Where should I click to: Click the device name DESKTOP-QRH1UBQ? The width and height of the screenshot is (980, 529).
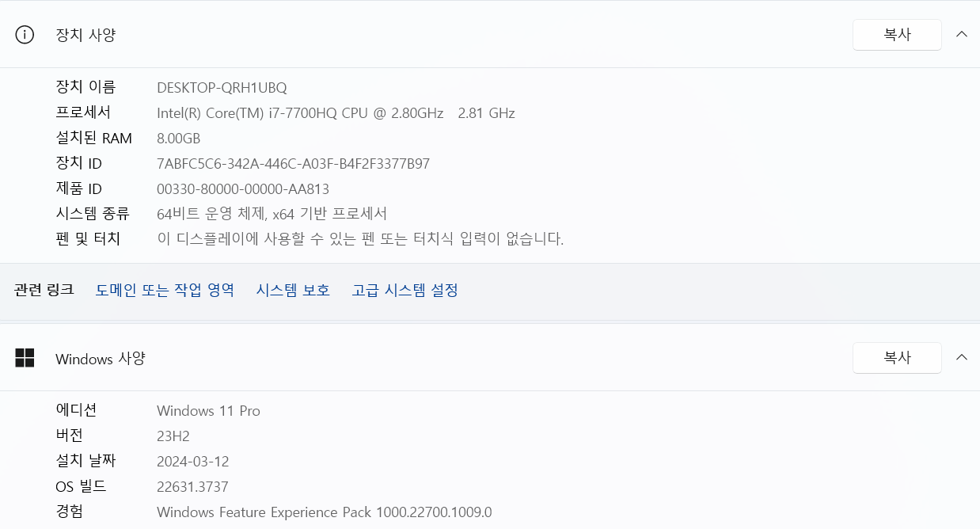[222, 88]
